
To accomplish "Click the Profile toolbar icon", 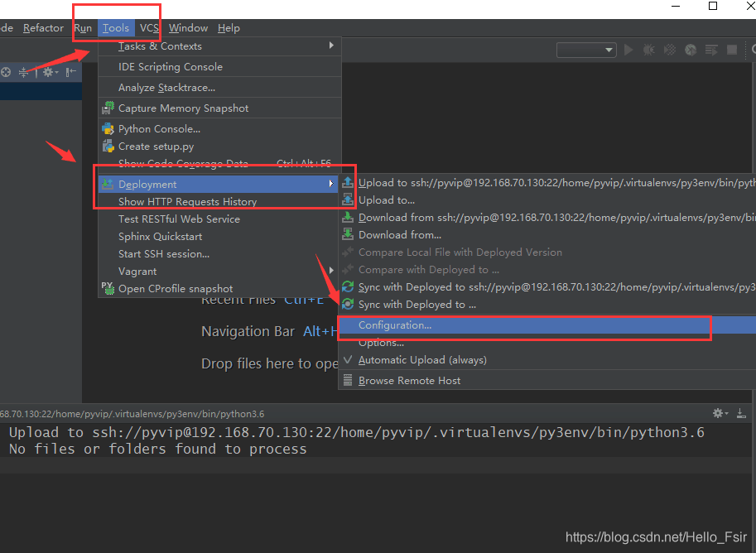I will (691, 50).
